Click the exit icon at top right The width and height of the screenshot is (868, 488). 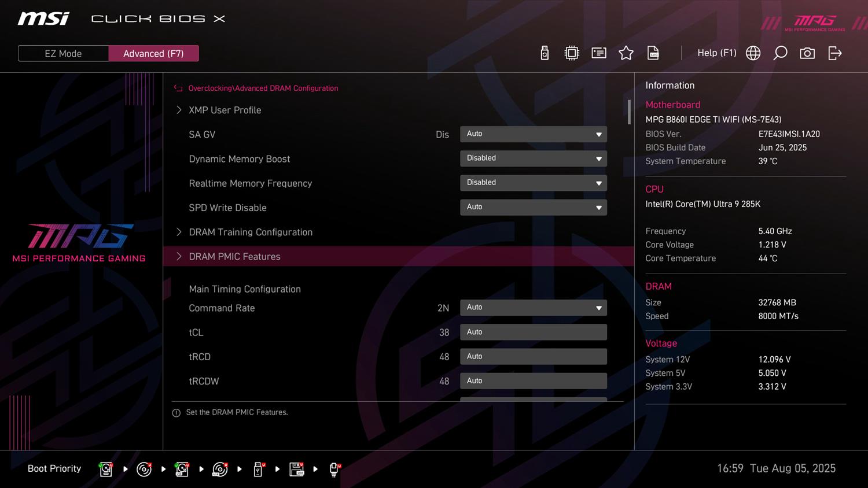(x=834, y=53)
